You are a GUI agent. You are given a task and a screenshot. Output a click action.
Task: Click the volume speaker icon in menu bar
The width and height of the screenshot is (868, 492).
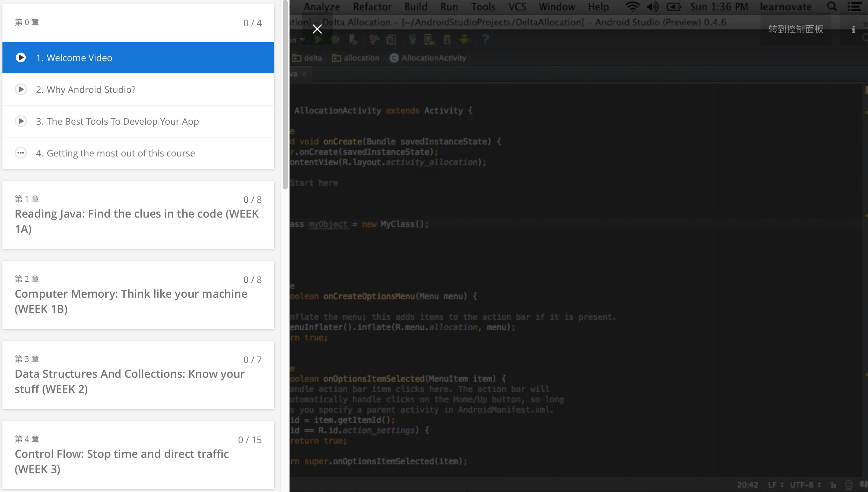click(x=653, y=7)
